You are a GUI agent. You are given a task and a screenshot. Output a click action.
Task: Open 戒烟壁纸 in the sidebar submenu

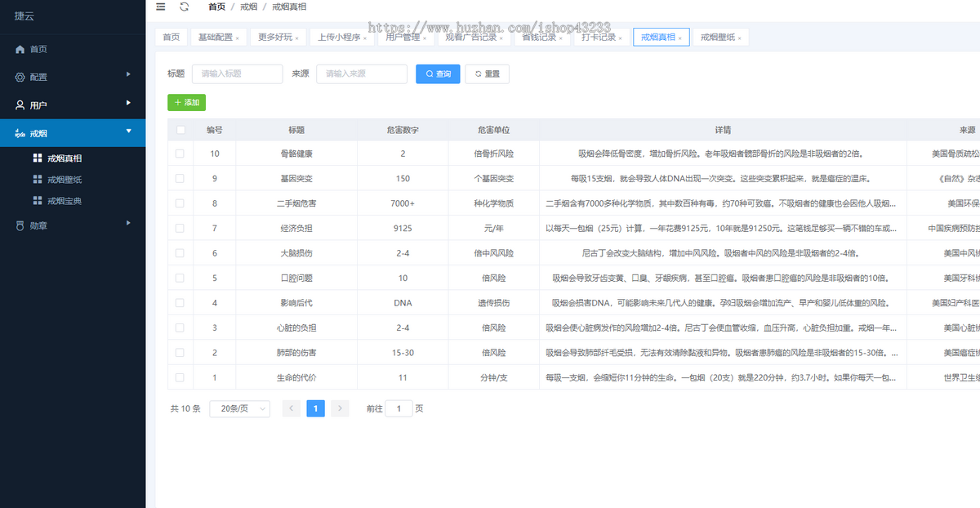pyautogui.click(x=65, y=180)
